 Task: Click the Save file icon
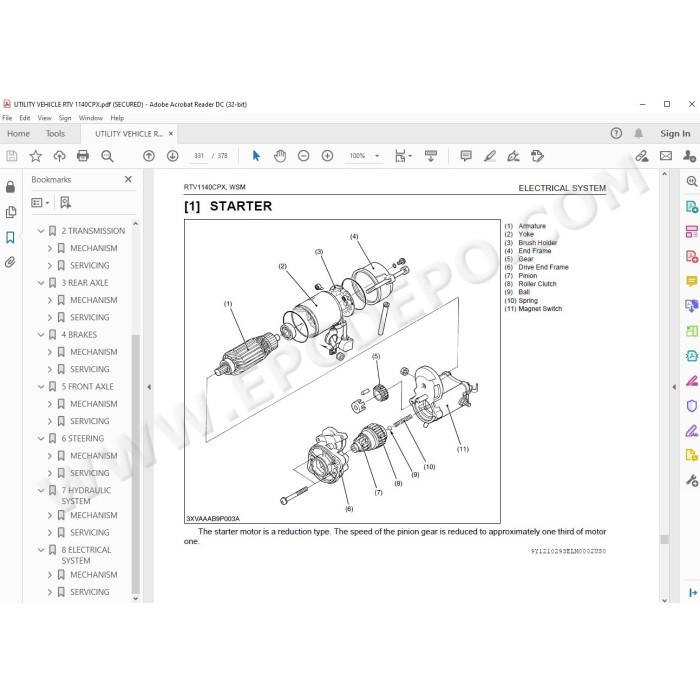click(12, 156)
